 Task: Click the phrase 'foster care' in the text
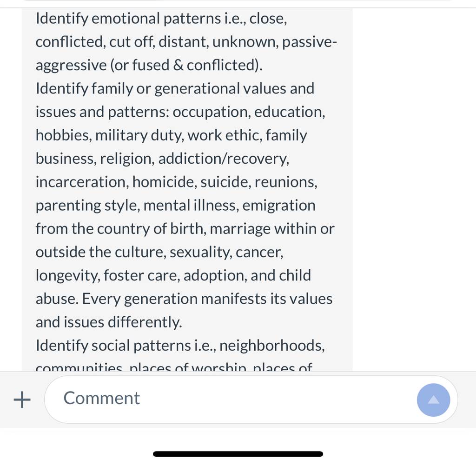(142, 276)
